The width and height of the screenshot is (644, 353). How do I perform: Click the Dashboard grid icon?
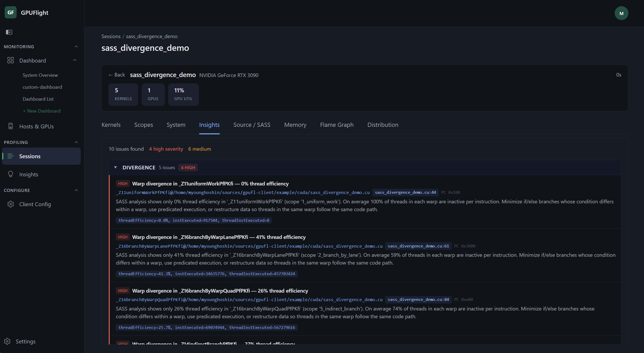tap(11, 60)
